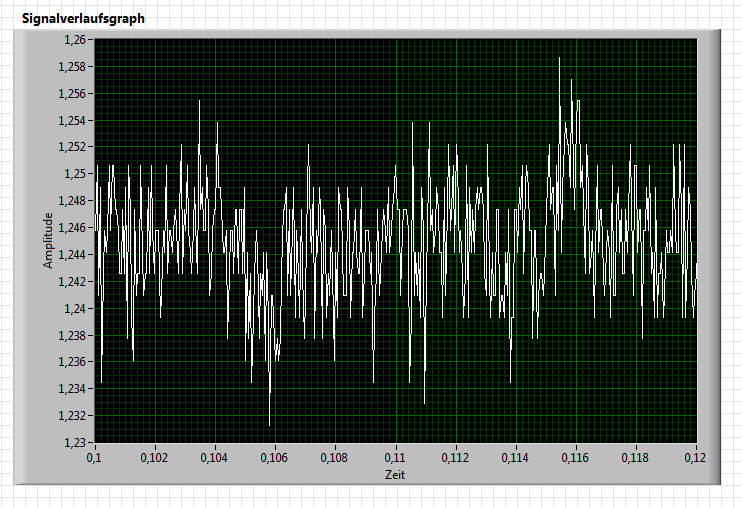The height and width of the screenshot is (507, 741).
Task: Click the Y-axis tick label 1,24
Action: point(75,309)
